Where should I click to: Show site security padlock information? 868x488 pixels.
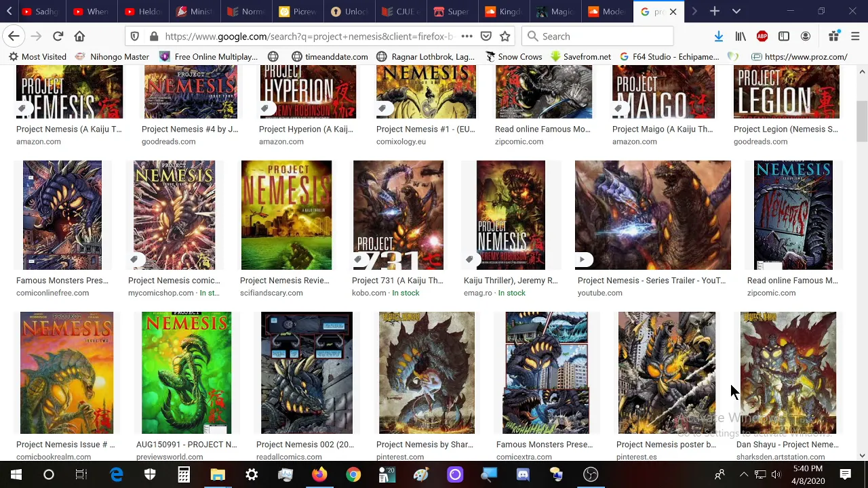pos(154,36)
